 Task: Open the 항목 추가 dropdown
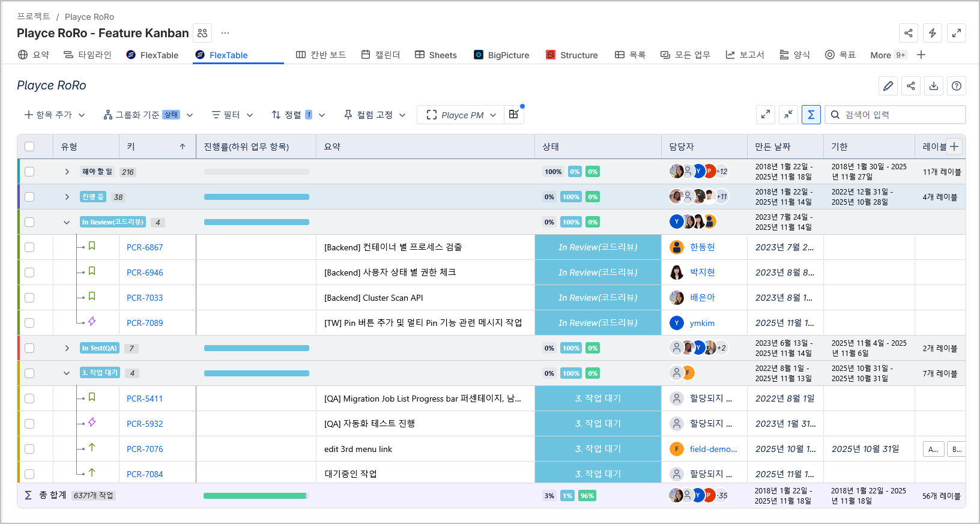coord(55,115)
